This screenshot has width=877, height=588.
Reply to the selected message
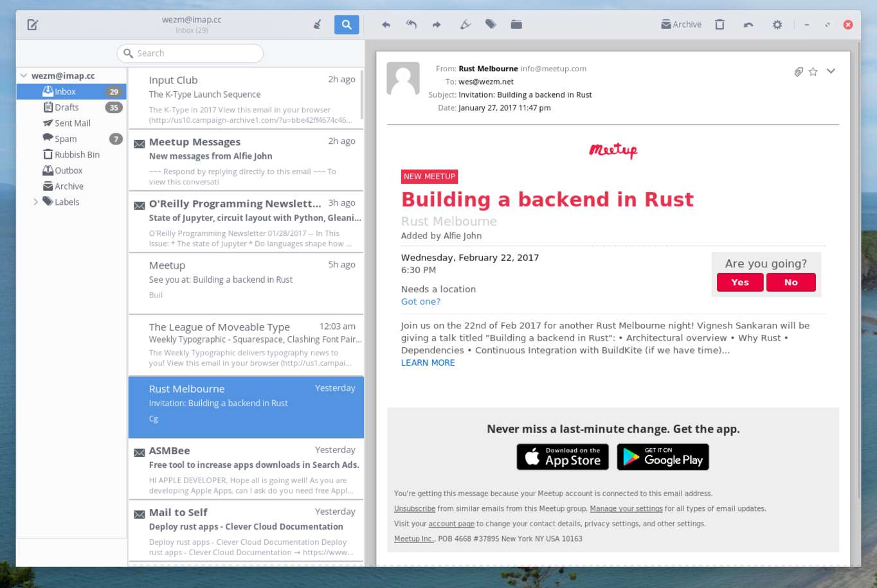coord(386,24)
